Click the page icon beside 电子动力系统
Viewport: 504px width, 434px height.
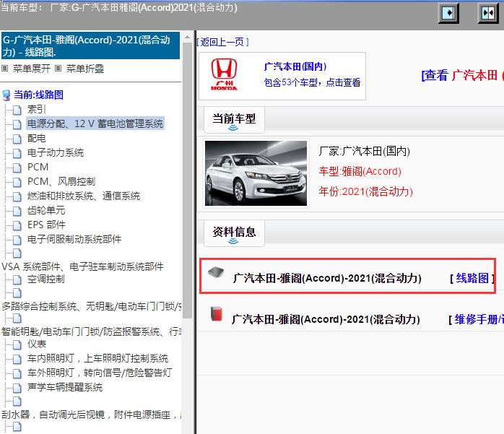17,153
